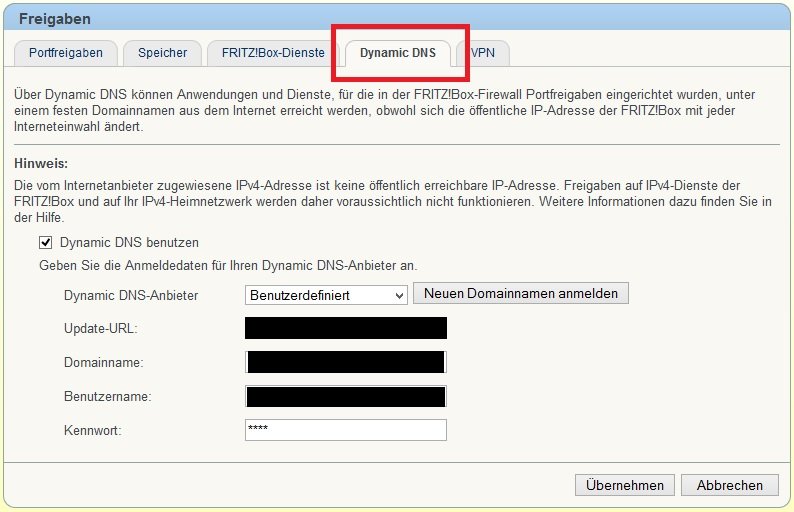Screen dimensions: 794x512
Task: Focus the Update-URL input field
Action: point(346,328)
